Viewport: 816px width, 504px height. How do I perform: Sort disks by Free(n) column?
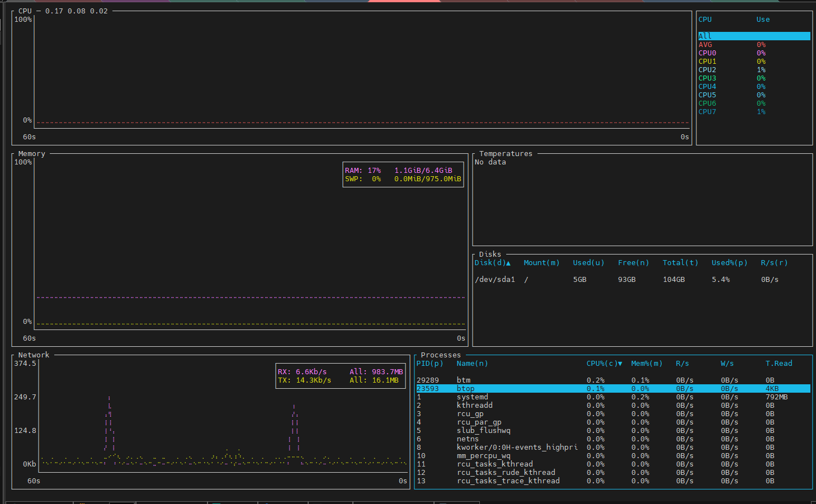point(633,262)
